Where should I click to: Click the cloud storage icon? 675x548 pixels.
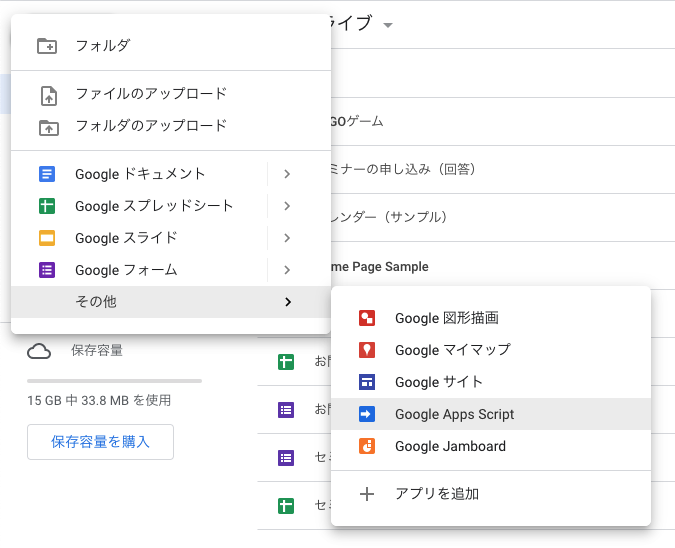tap(39, 351)
